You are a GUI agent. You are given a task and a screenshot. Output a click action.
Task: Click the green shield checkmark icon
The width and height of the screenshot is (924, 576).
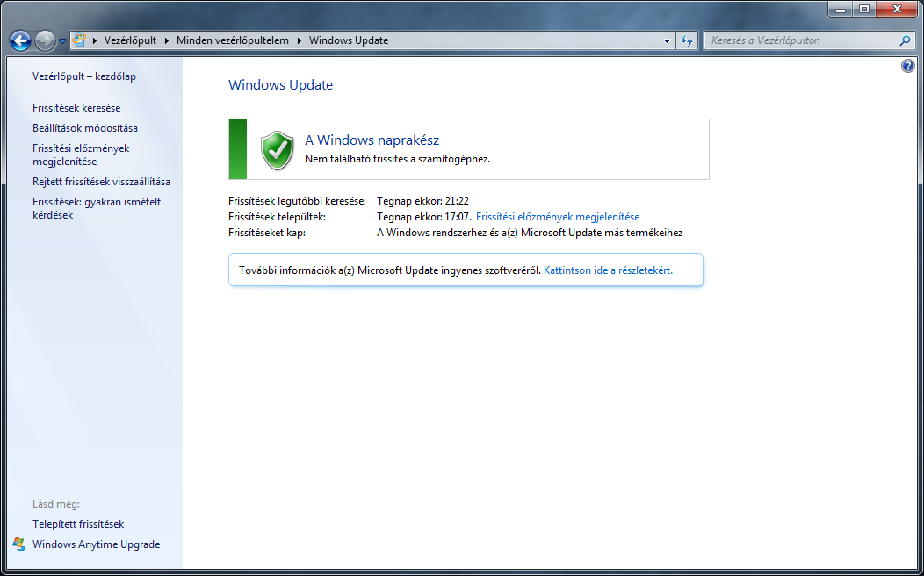[277, 150]
